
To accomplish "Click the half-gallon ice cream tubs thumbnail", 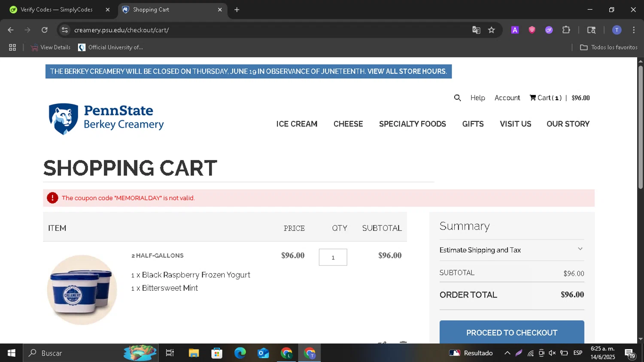I will pyautogui.click(x=82, y=290).
